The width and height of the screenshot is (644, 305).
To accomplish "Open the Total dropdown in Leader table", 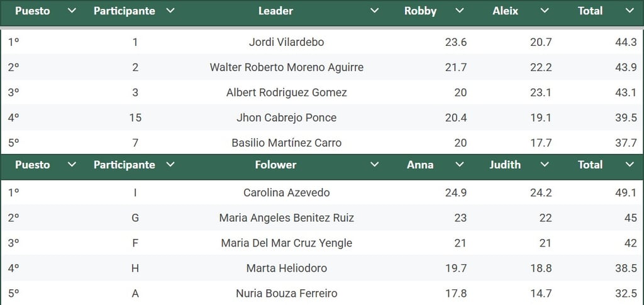I will point(630,11).
